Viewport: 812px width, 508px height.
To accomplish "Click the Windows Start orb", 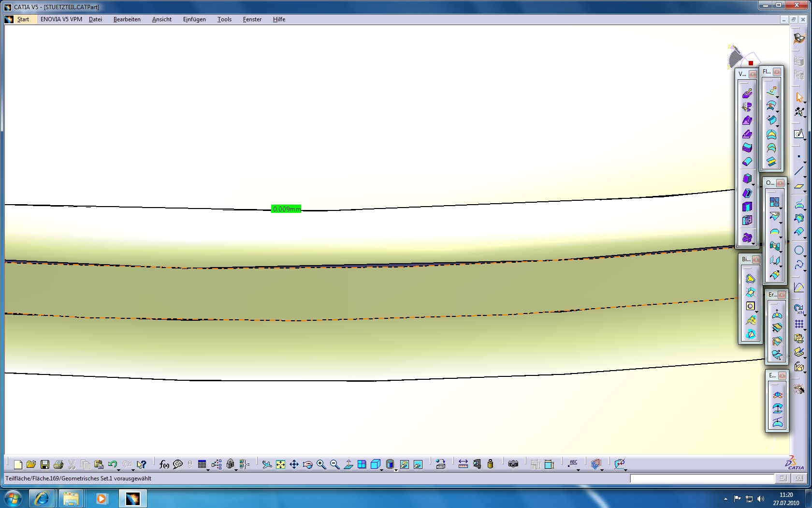I will (13, 498).
